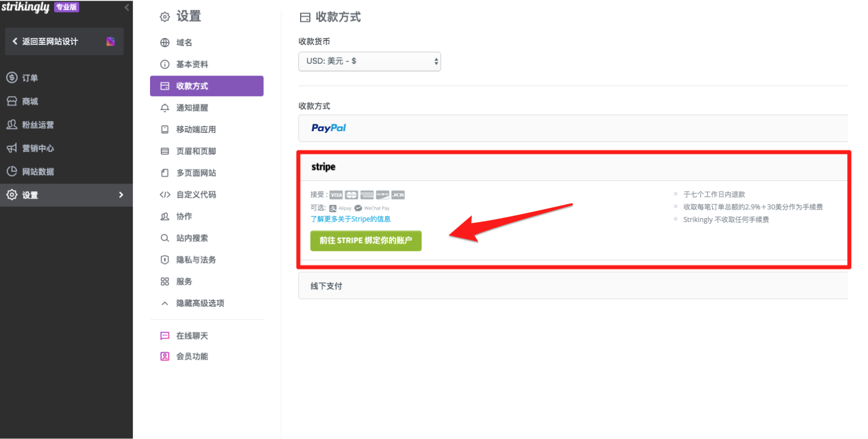This screenshot has width=868, height=439.
Task: Expand the 线下支付 payment option
Action: 326,285
